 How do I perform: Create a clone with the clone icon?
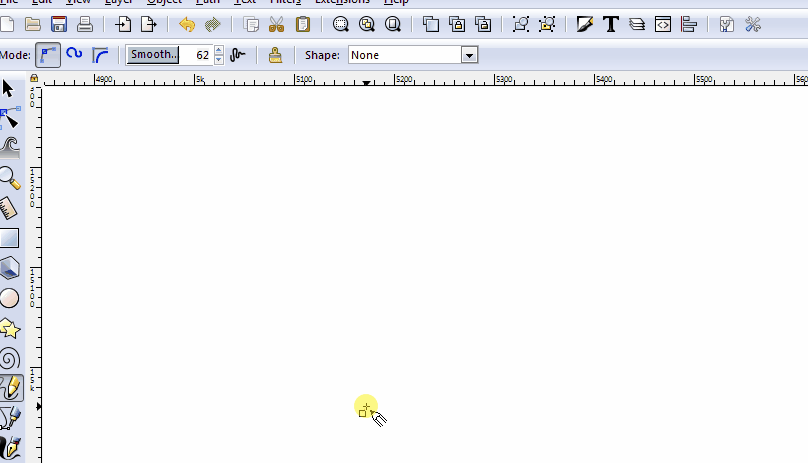[x=457, y=24]
